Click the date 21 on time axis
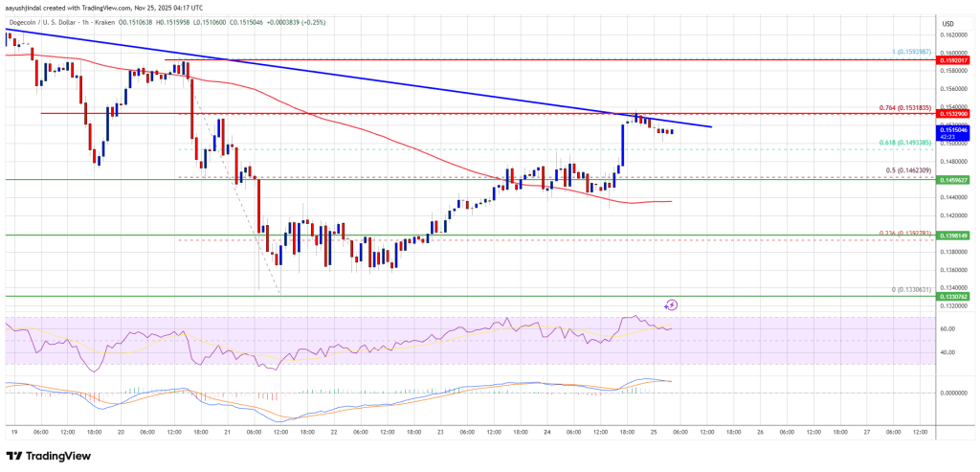980x472 pixels. pyautogui.click(x=227, y=432)
